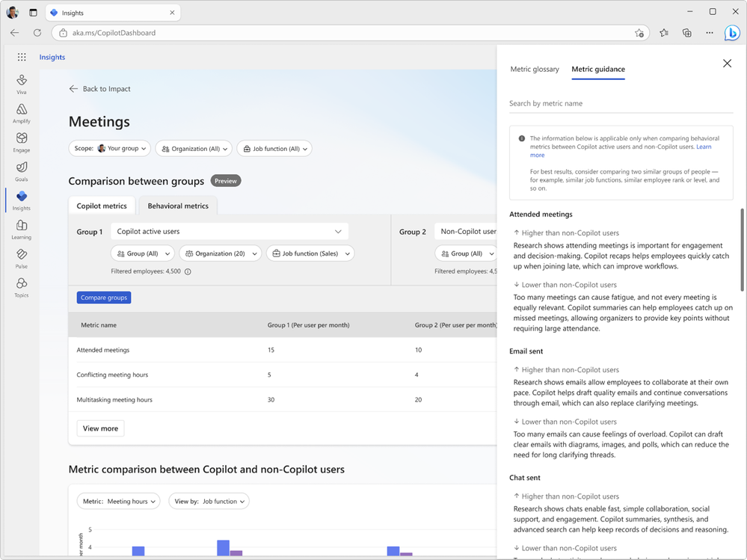The width and height of the screenshot is (747, 560).
Task: Add page to favorites star icon
Action: [x=639, y=33]
